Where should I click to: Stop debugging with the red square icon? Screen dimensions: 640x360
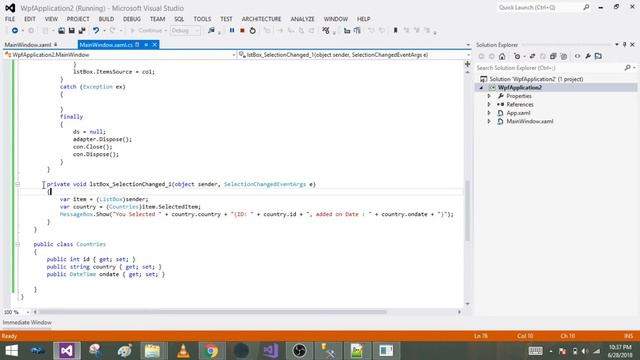(242, 31)
